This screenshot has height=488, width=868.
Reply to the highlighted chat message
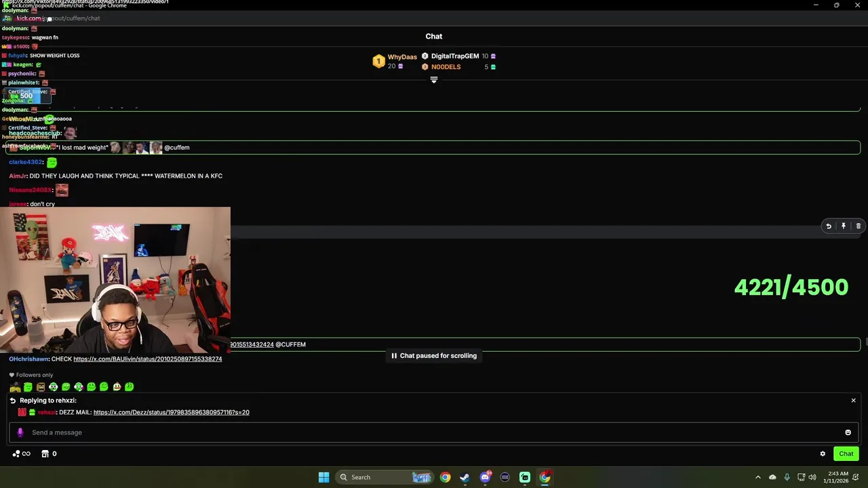829,226
